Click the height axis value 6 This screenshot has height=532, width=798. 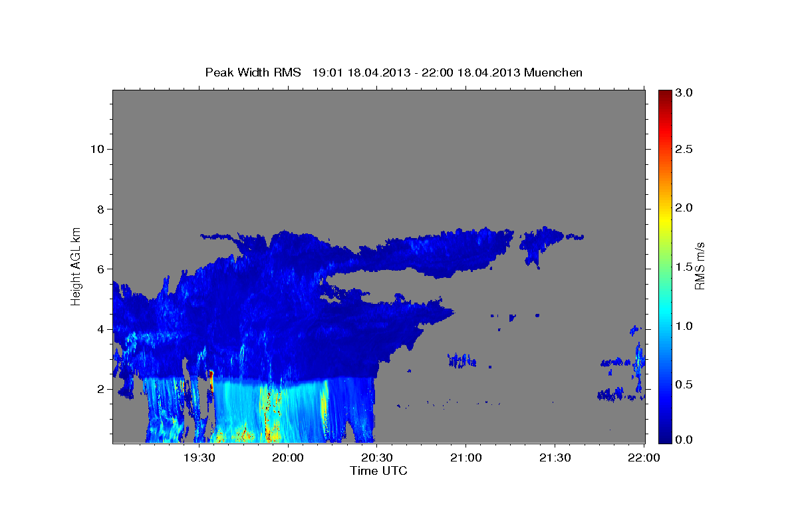tap(100, 269)
